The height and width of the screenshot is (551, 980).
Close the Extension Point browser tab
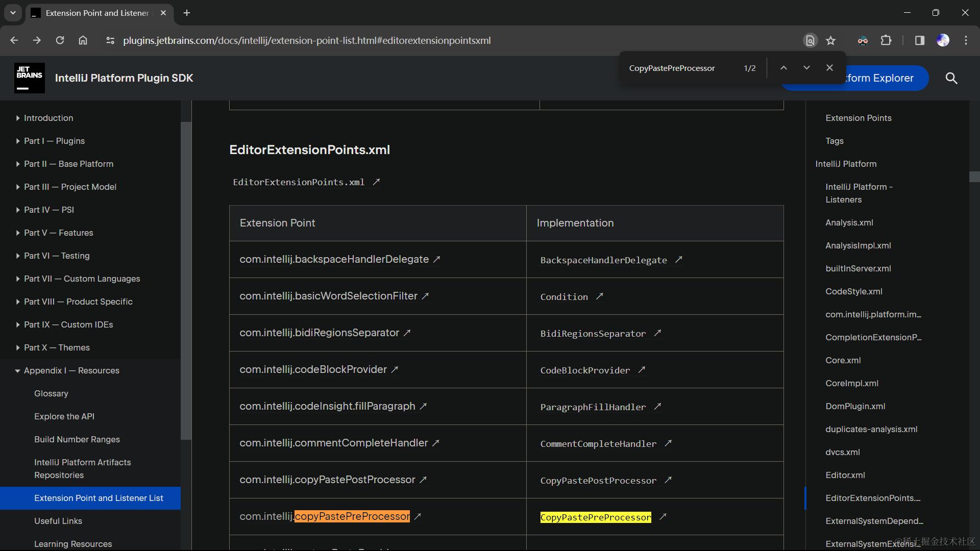[163, 13]
